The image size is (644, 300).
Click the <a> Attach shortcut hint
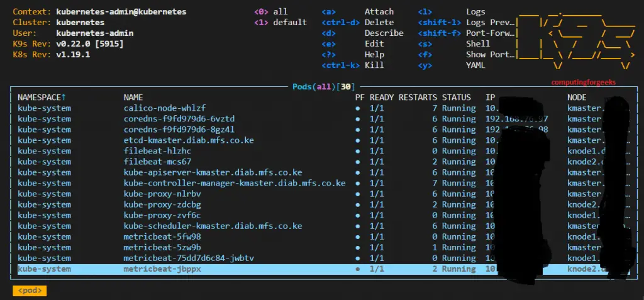coord(357,11)
